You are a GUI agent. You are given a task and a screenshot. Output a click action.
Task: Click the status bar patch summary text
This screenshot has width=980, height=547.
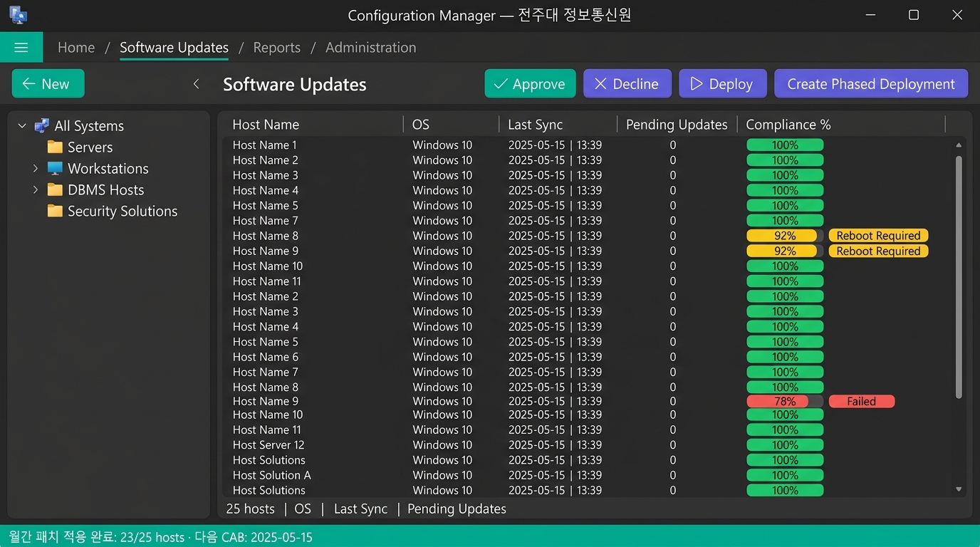click(x=160, y=537)
